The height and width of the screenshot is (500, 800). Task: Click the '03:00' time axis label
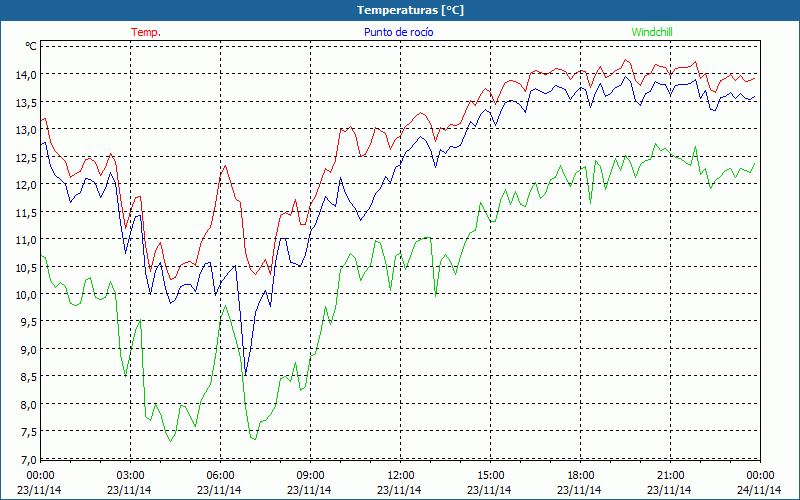coord(131,476)
